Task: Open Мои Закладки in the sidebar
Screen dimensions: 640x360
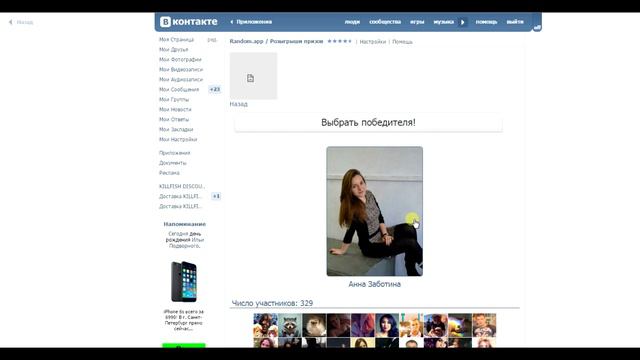Action: coord(176,129)
